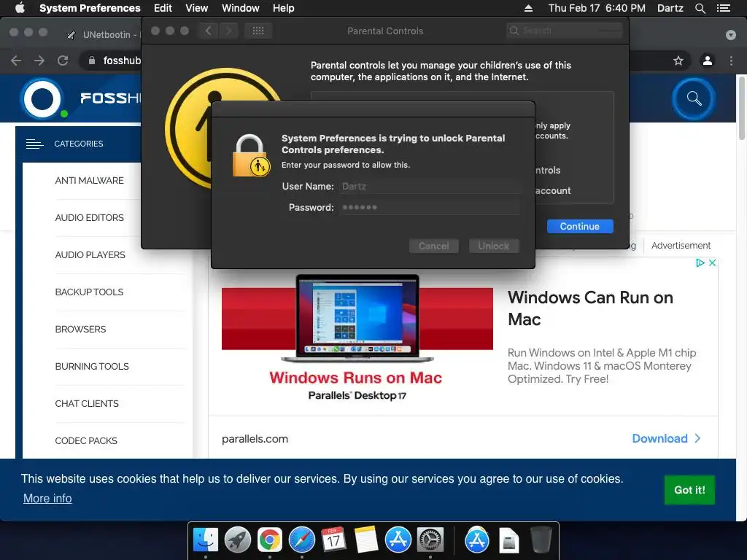Open the Chat Clients category

click(x=87, y=403)
